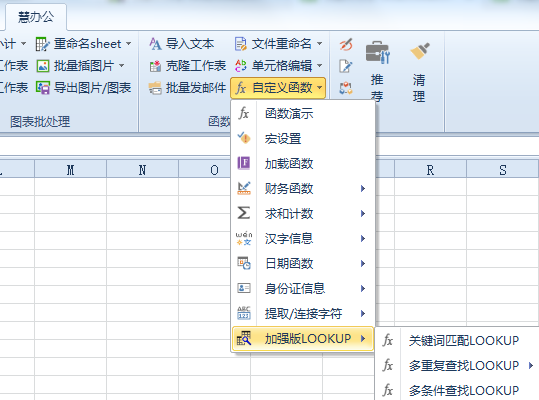The width and height of the screenshot is (539, 400).
Task: Select column header N
Action: click(x=142, y=170)
